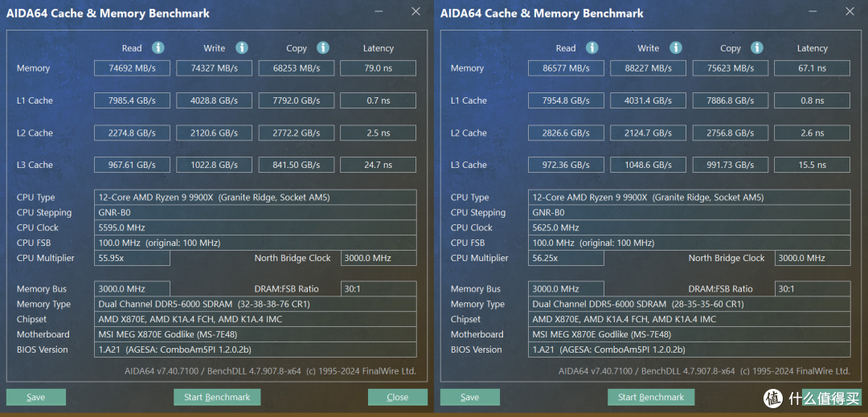Click the L1 write value 4028.8 GB/s
Screen dimensions: 868x417
click(x=214, y=100)
